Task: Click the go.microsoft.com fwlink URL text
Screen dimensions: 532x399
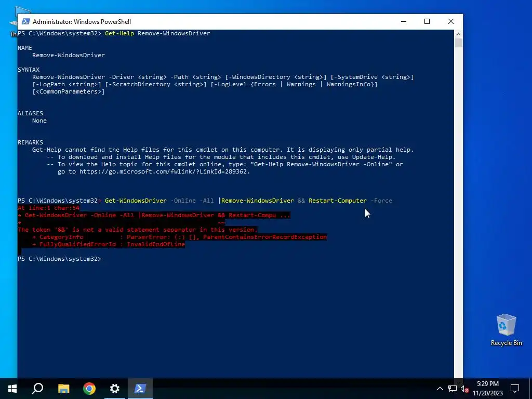Action: 165,171
